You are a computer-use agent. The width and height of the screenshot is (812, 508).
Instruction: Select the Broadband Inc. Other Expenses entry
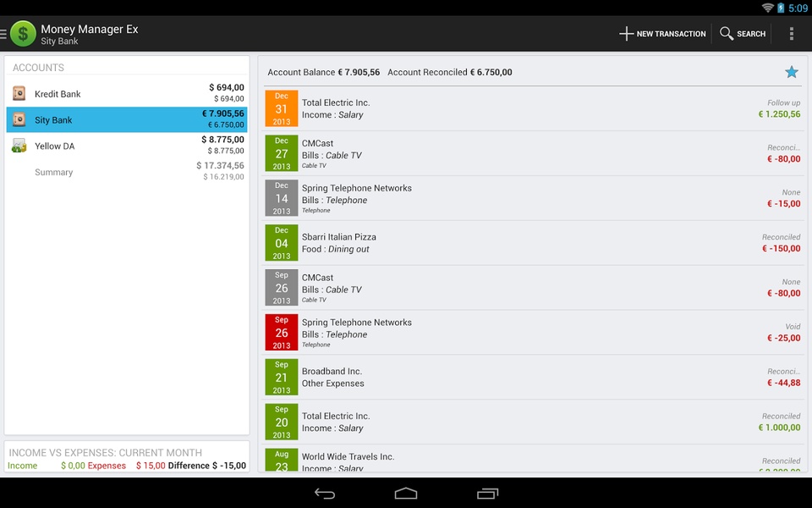pyautogui.click(x=533, y=377)
